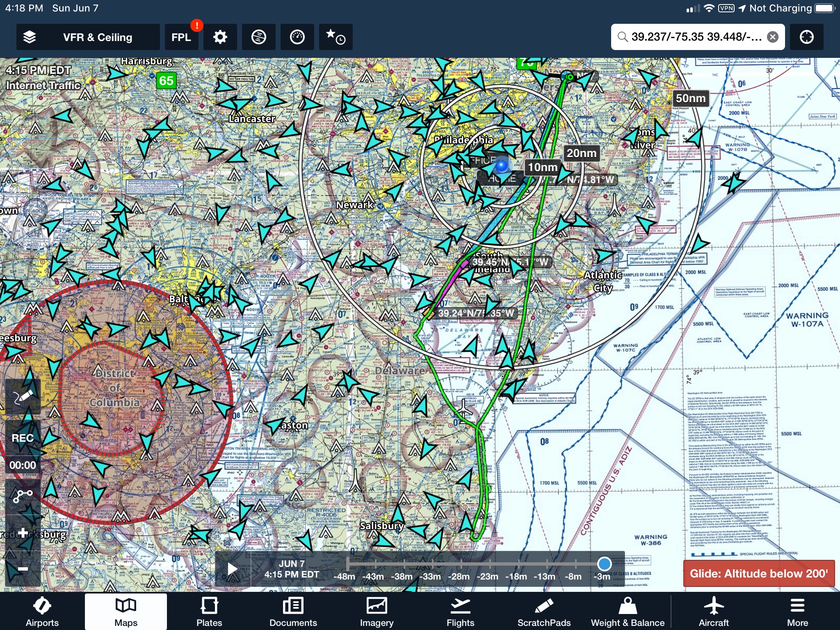Open the map layers selector icon
Screen dimensions: 840x630
[x=30, y=37]
